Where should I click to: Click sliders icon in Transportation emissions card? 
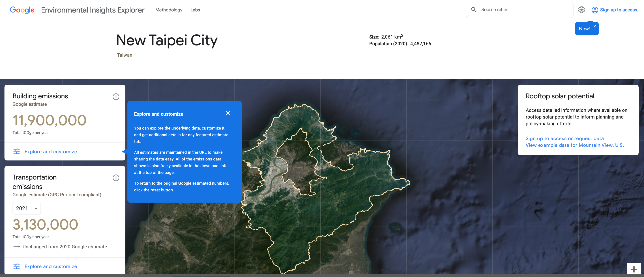(17, 266)
